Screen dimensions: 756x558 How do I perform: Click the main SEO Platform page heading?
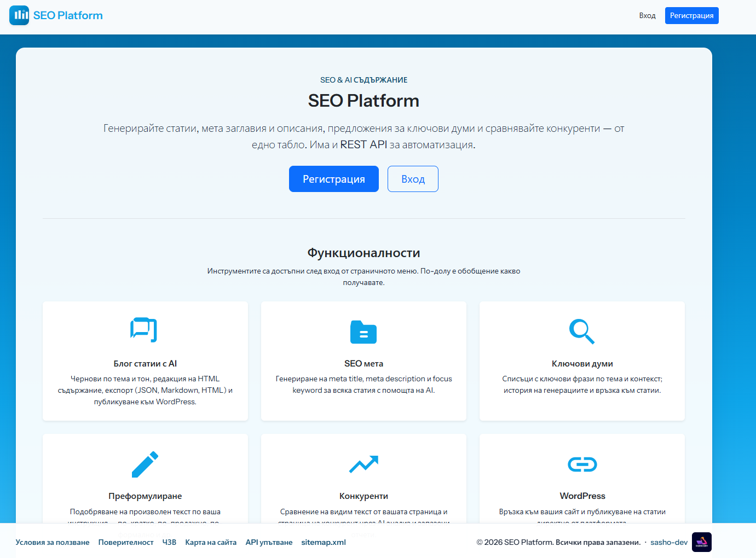(x=363, y=101)
